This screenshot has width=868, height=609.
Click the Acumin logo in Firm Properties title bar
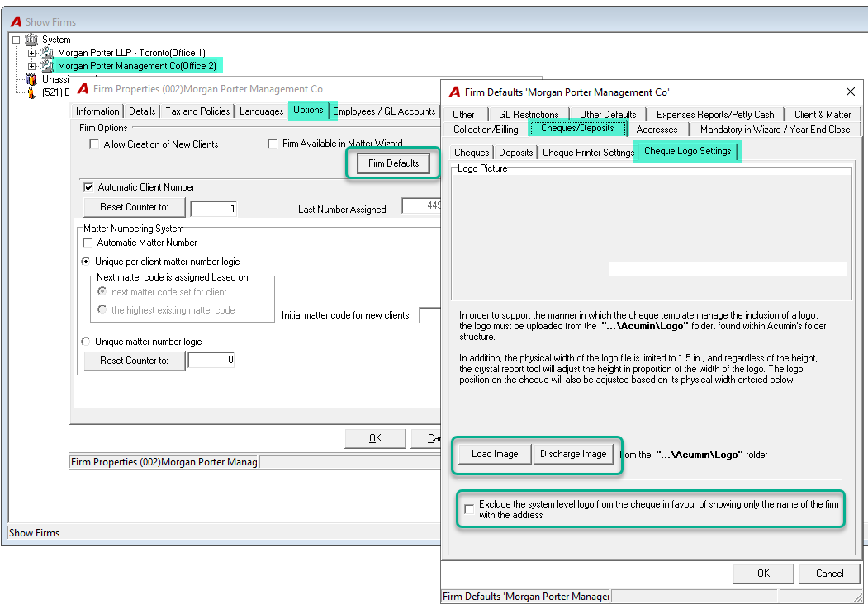click(x=83, y=89)
